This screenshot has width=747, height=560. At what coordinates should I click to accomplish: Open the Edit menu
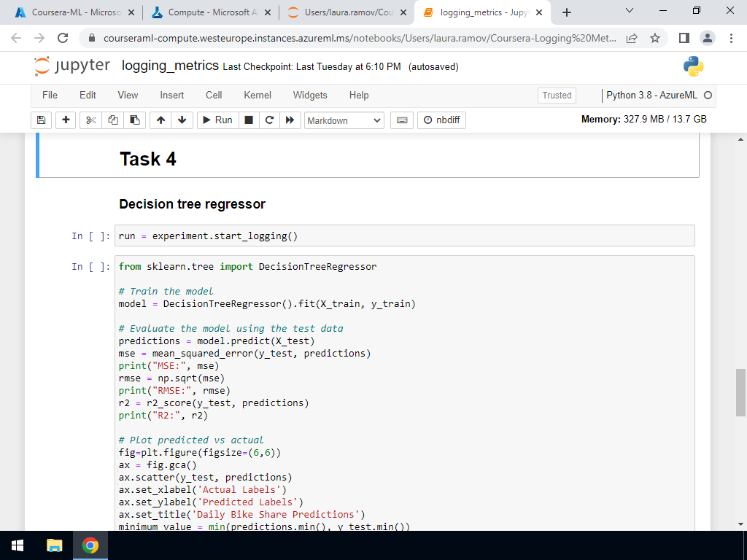click(x=88, y=96)
